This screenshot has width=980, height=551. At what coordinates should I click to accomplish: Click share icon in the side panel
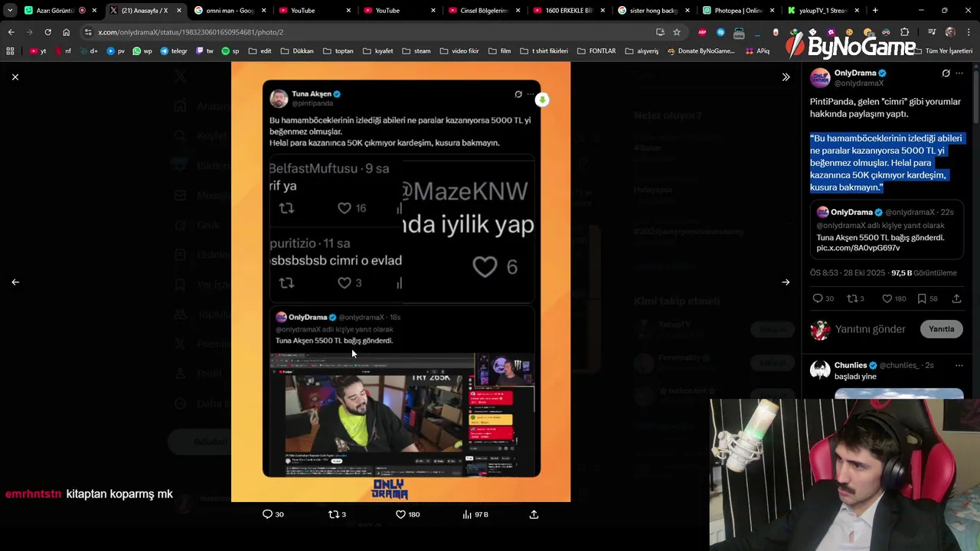pyautogui.click(x=956, y=298)
